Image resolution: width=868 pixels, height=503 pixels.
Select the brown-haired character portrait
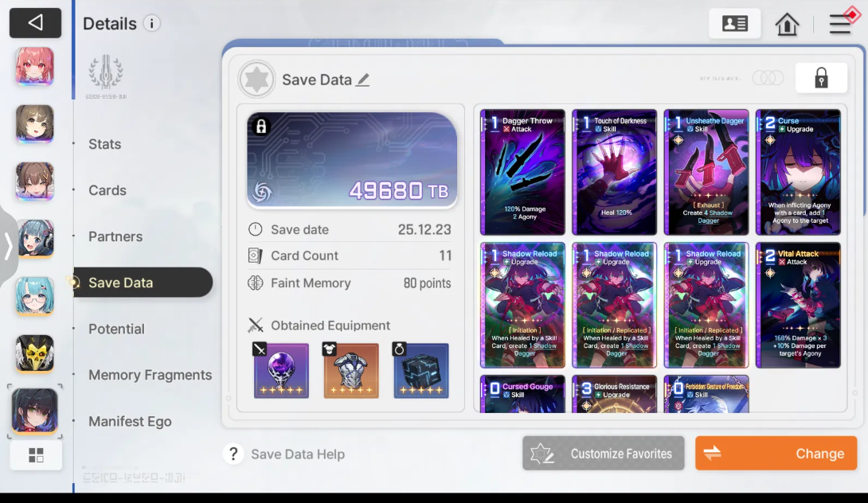point(34,181)
